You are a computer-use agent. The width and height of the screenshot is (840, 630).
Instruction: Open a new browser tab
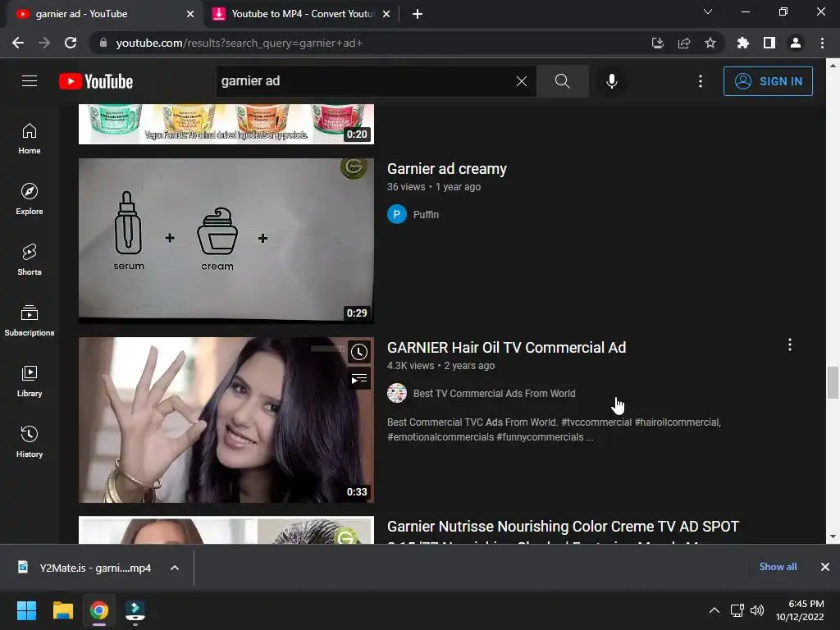point(418,14)
